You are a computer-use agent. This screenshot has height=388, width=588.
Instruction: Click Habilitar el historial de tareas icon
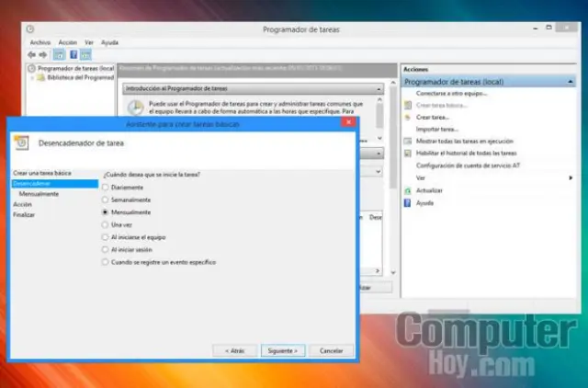(408, 154)
